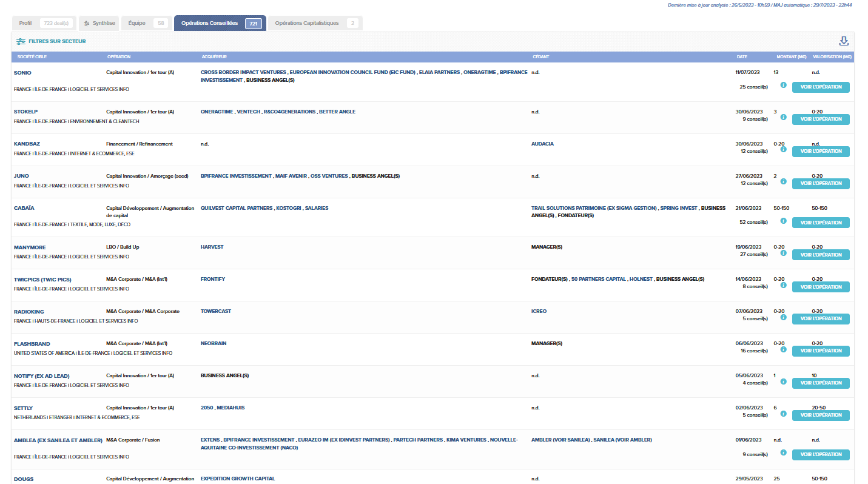Open the CABAÏA company link
868x484 pixels.
[x=24, y=208]
